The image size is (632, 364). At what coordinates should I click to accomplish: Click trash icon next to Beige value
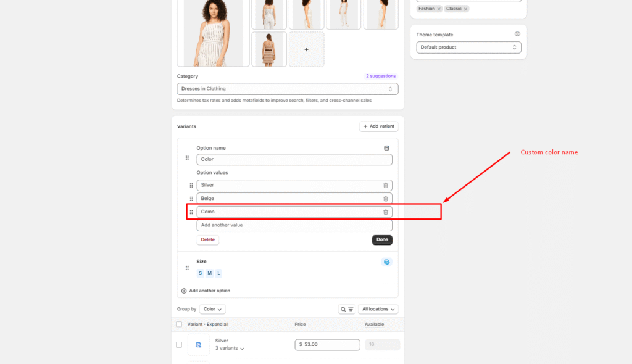click(x=386, y=199)
